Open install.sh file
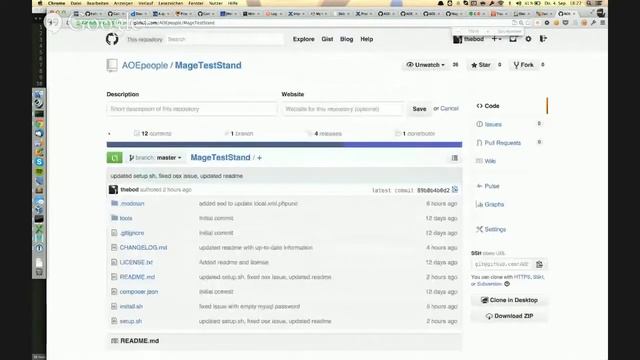 (x=131, y=307)
